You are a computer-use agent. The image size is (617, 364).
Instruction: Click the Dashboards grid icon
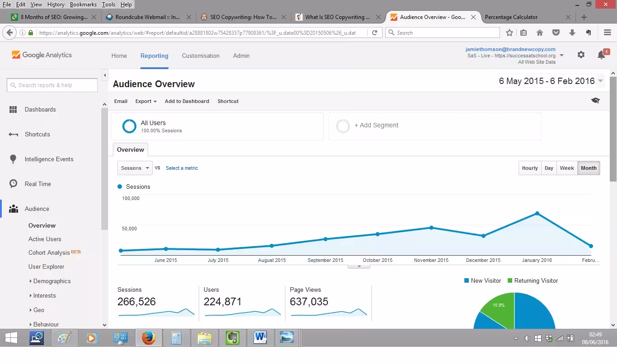13,109
